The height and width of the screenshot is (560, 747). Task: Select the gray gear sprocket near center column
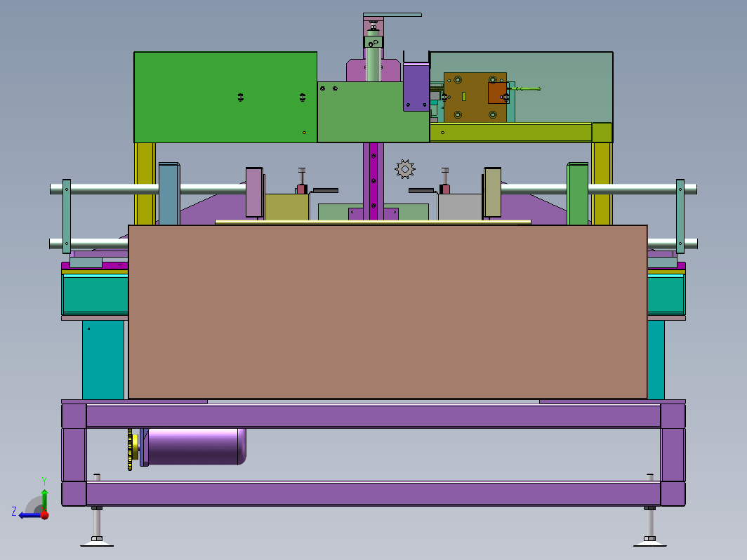[x=405, y=169]
